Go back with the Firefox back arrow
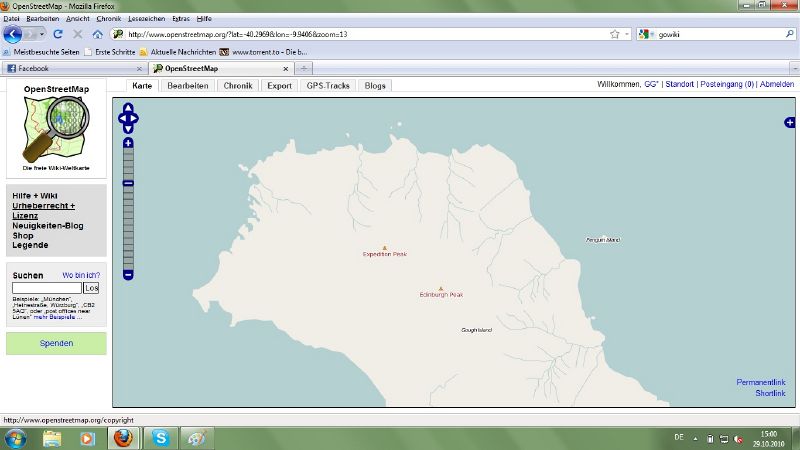This screenshot has height=450, width=800. [x=12, y=34]
